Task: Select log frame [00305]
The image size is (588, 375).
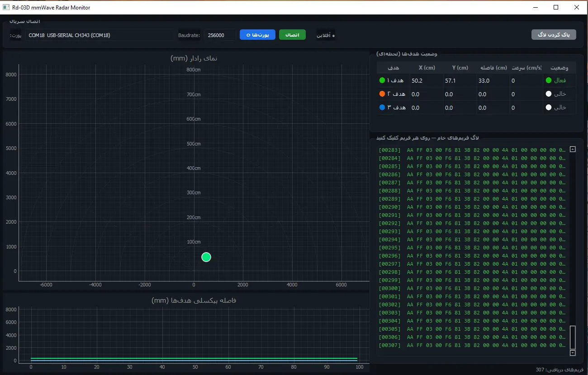Action: [x=472, y=329]
